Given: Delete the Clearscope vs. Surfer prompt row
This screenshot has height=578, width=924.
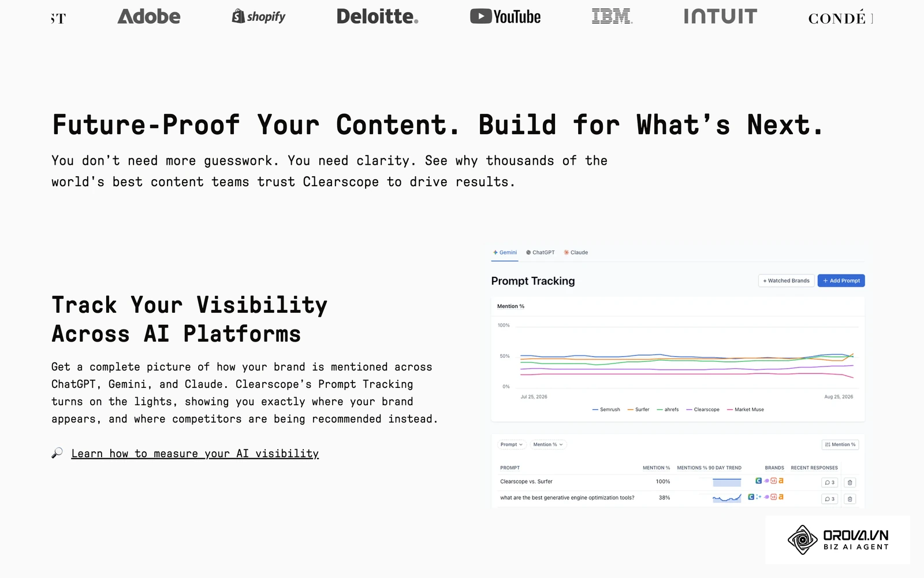Looking at the screenshot, I should (850, 483).
